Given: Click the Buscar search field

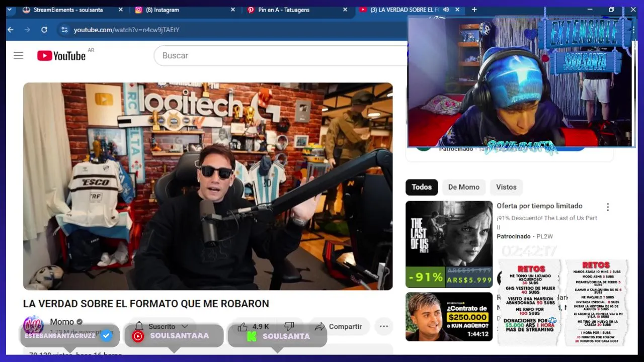Looking at the screenshot, I should 280,55.
